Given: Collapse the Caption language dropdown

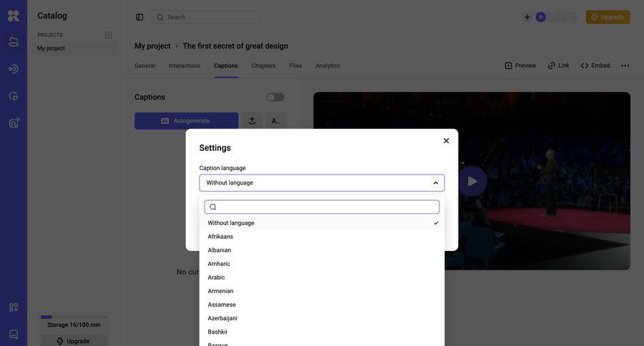Looking at the screenshot, I should 436,183.
